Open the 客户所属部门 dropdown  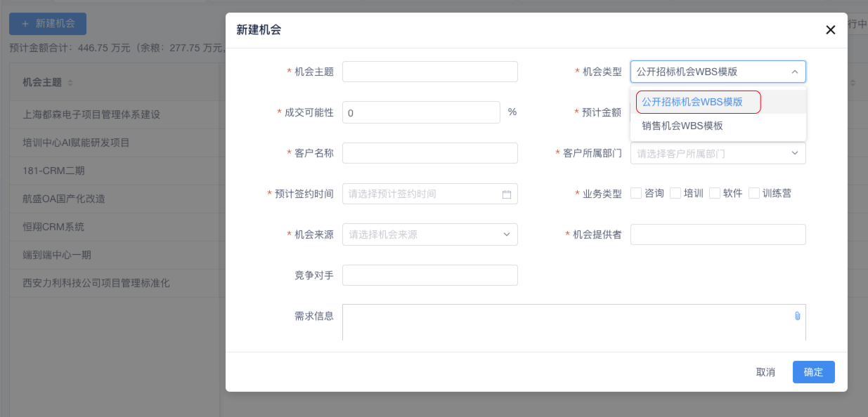718,153
